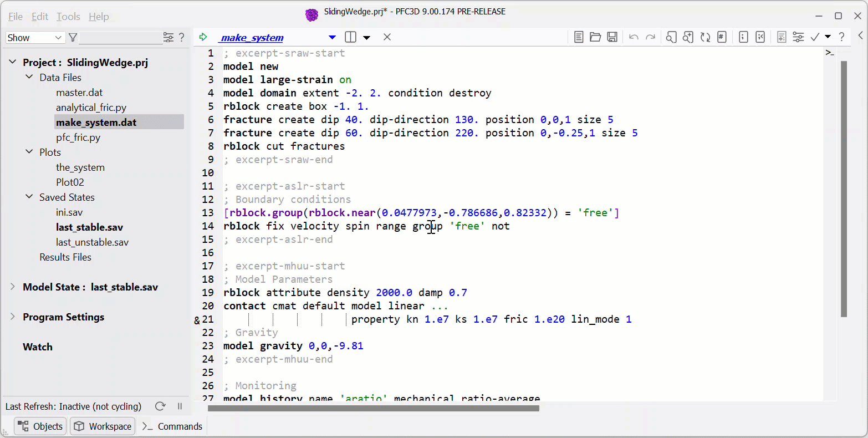This screenshot has height=438, width=868.
Task: Click the filter funnel icon in project pane
Action: (x=73, y=38)
